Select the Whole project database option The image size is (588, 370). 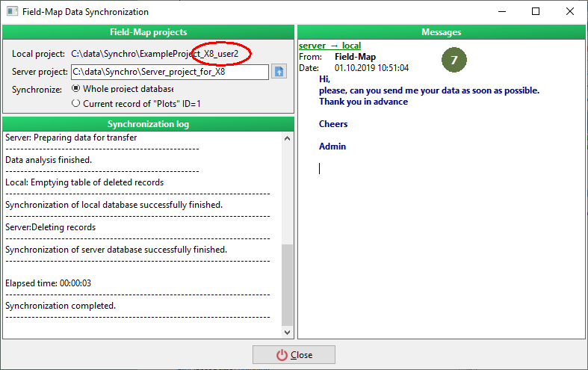[123, 89]
